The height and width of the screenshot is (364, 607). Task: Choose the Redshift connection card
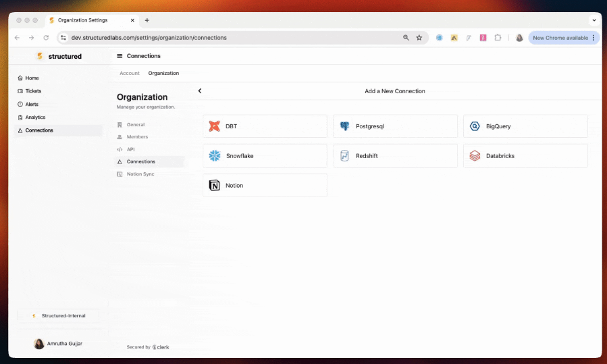coord(395,156)
